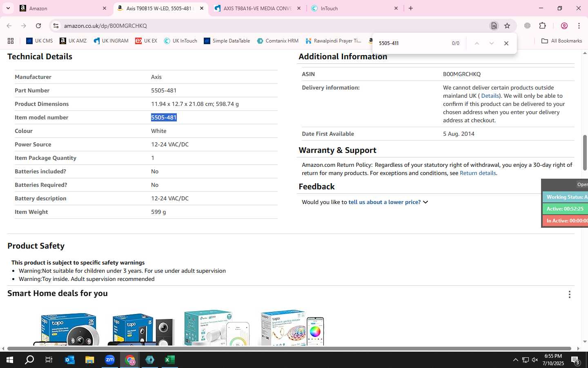Switch to Excel on the taskbar
Viewport: 588px width, 368px height.
(x=169, y=360)
